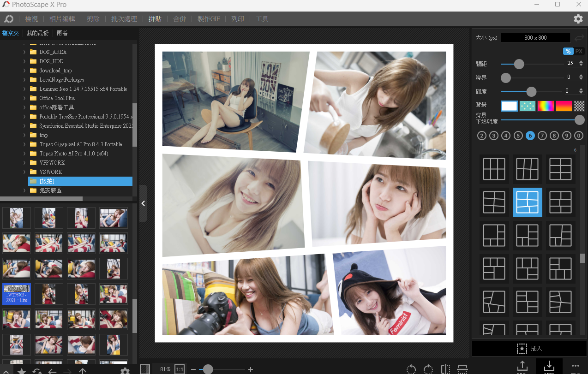
Task: Switch to 我的最愛 folder tab
Action: pyautogui.click(x=38, y=33)
